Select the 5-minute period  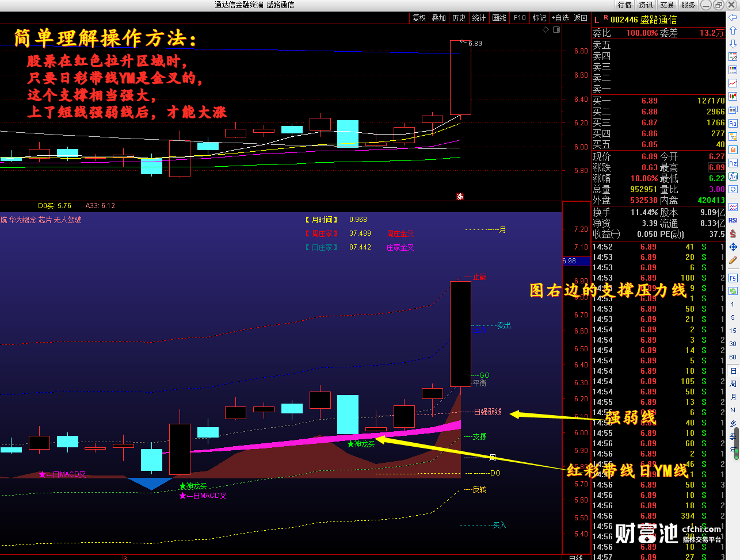coord(733,317)
